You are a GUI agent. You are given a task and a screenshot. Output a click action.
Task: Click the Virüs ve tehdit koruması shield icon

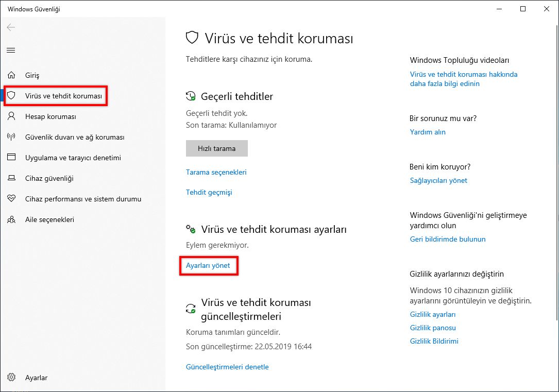[11, 96]
